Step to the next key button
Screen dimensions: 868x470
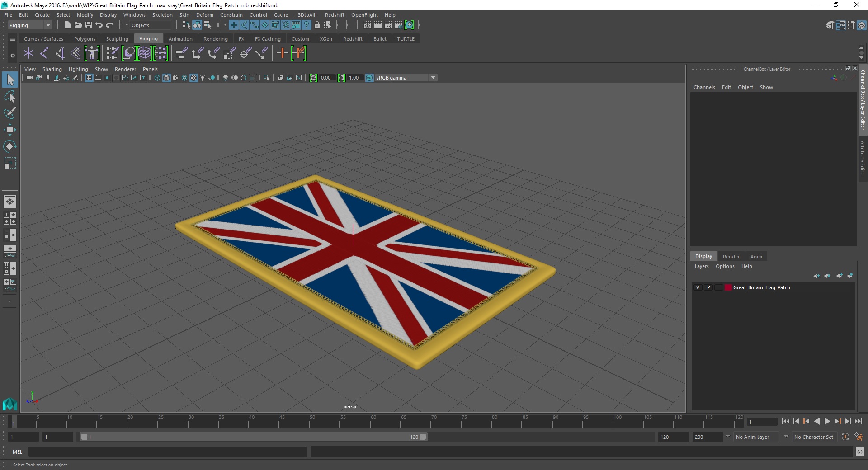(x=837, y=421)
